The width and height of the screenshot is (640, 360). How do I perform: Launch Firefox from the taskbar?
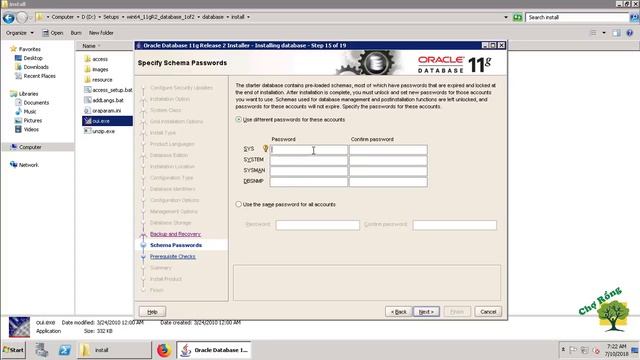coord(164,350)
